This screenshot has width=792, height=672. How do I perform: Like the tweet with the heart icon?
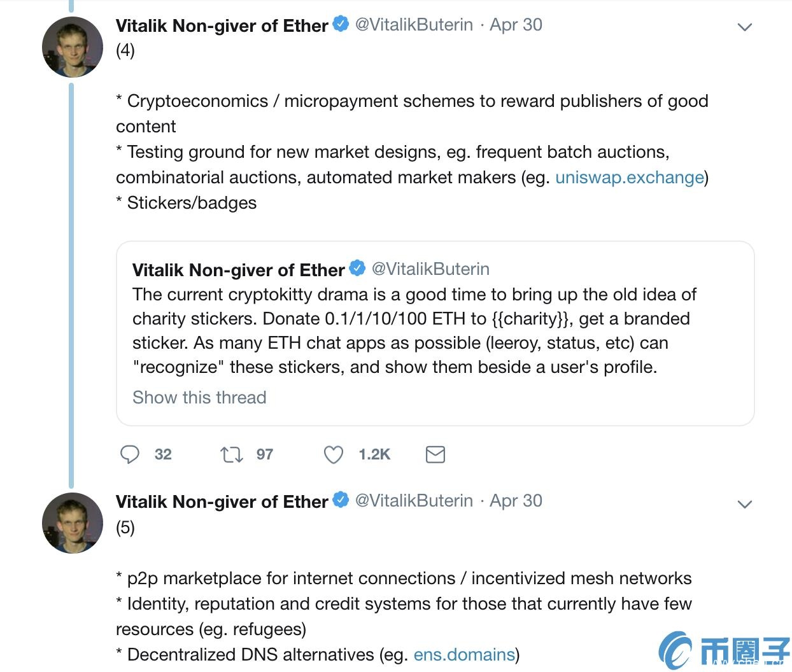tap(334, 454)
